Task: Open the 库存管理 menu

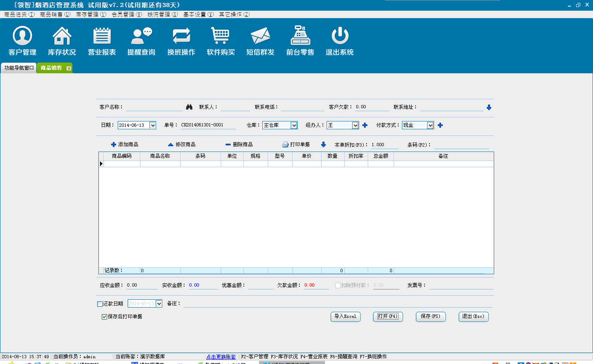Action: (x=91, y=14)
